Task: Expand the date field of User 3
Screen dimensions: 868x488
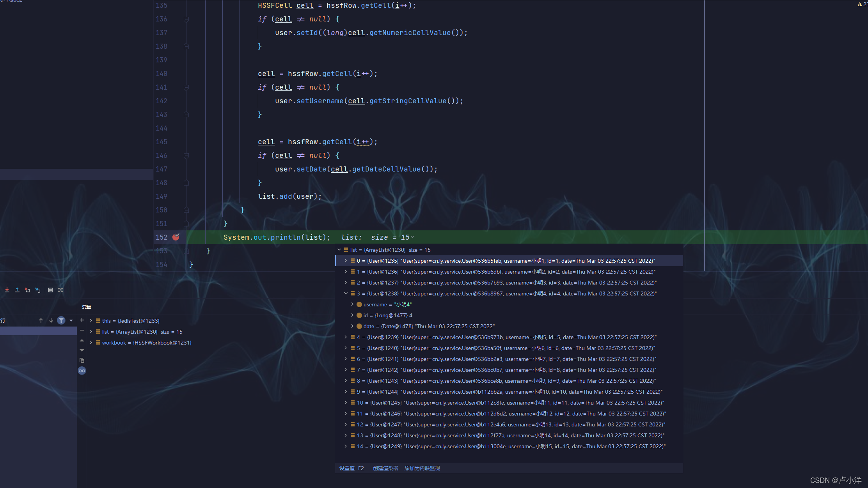Action: pyautogui.click(x=352, y=326)
